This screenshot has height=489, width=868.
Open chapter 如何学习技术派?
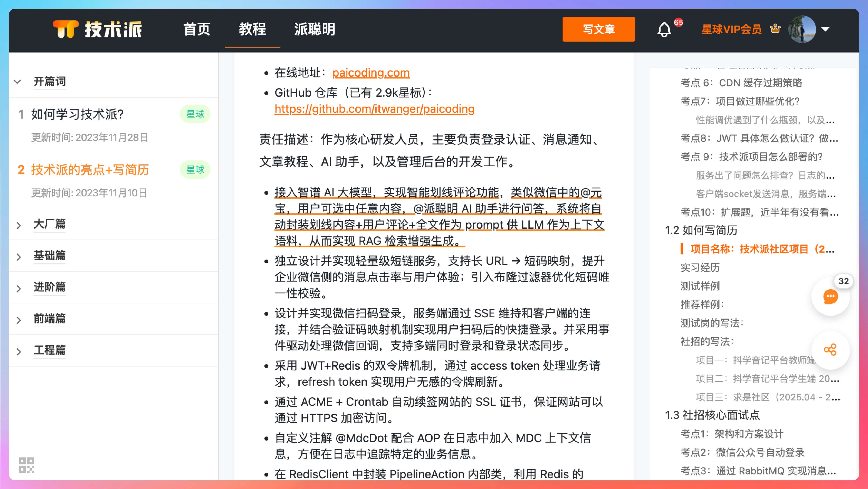point(77,114)
